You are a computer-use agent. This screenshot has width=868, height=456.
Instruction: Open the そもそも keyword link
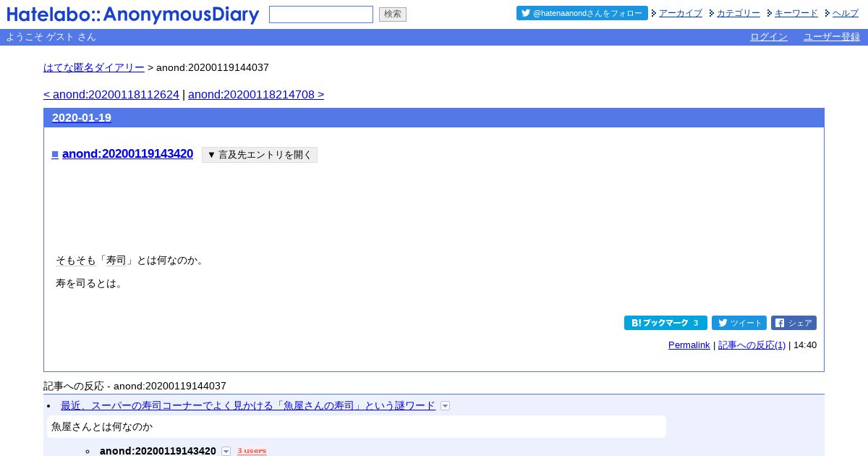pyautogui.click(x=76, y=260)
